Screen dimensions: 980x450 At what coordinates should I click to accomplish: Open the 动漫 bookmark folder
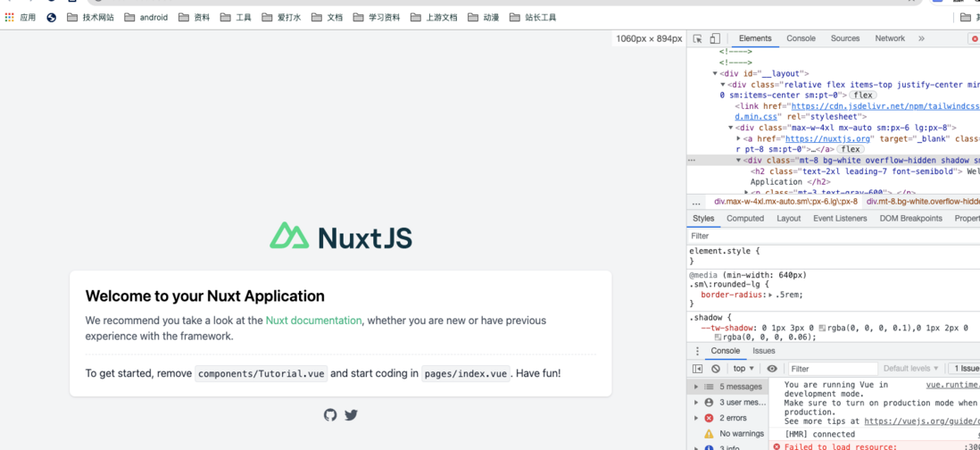point(483,18)
